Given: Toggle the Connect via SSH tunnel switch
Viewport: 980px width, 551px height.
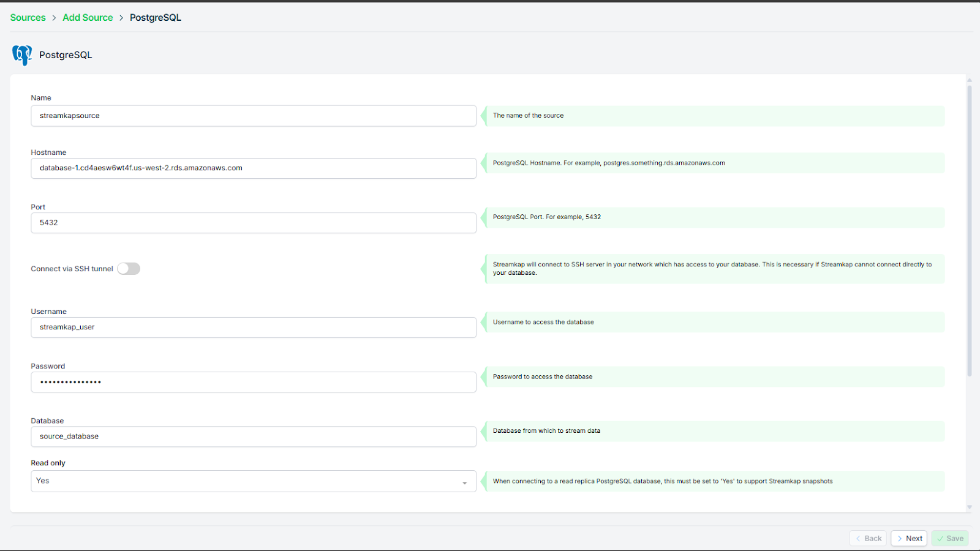Looking at the screenshot, I should pos(129,269).
